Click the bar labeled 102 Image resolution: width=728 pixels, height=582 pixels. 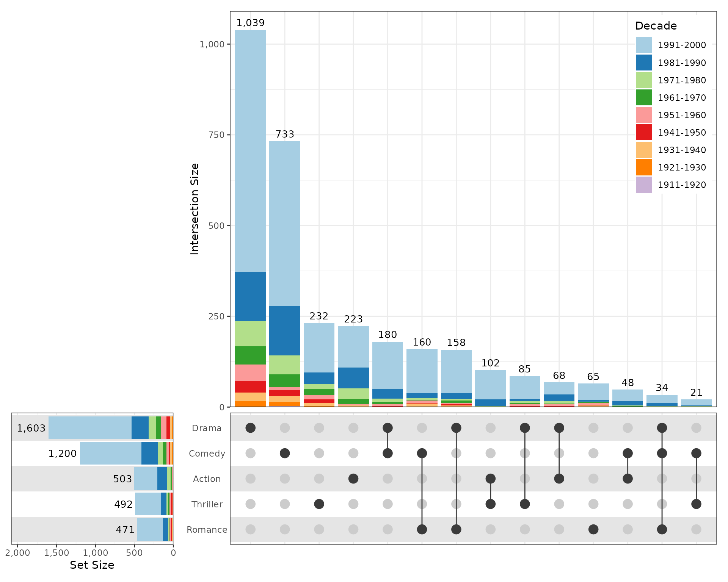pyautogui.click(x=490, y=385)
